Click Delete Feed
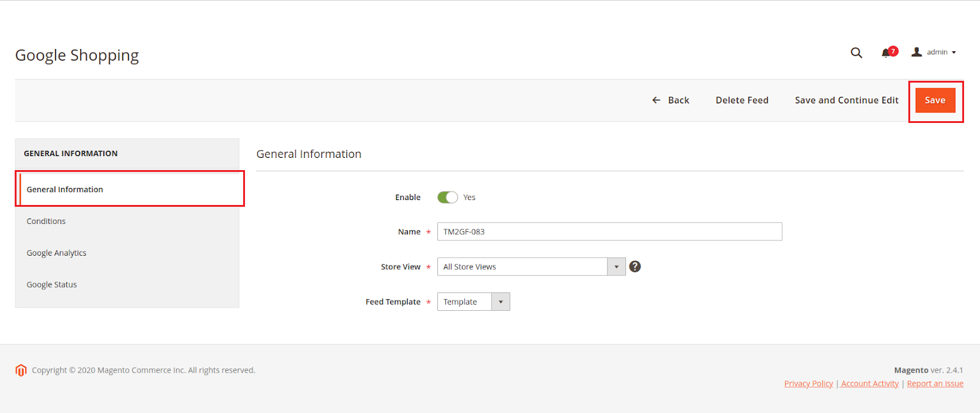 742,100
